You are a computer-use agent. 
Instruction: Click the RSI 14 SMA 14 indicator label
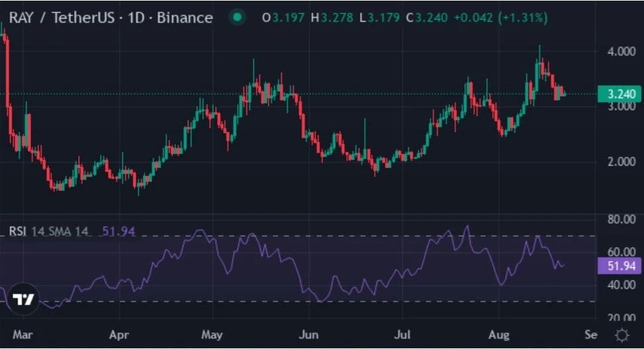point(48,231)
